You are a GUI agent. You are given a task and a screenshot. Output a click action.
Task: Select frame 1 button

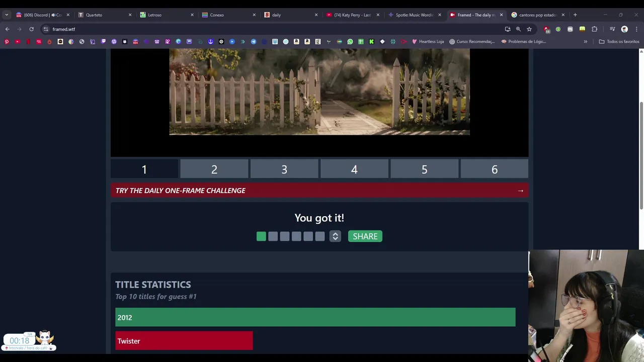coord(144,169)
